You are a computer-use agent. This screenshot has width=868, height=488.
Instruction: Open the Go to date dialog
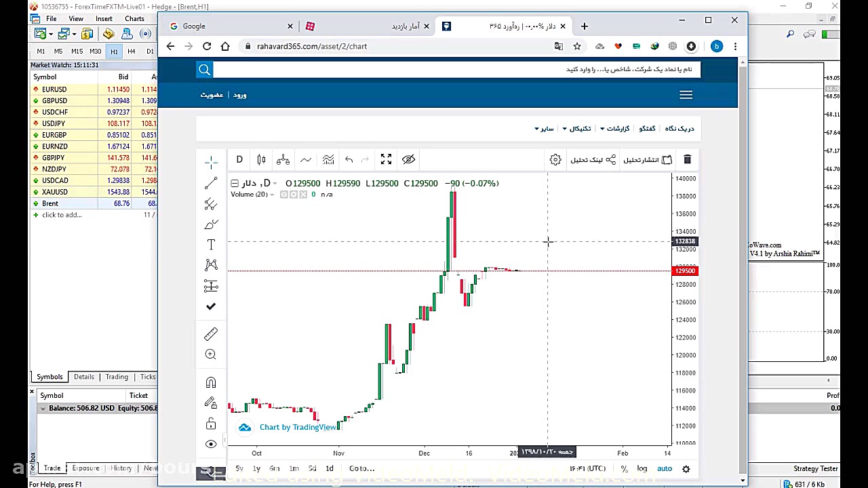[x=361, y=468]
